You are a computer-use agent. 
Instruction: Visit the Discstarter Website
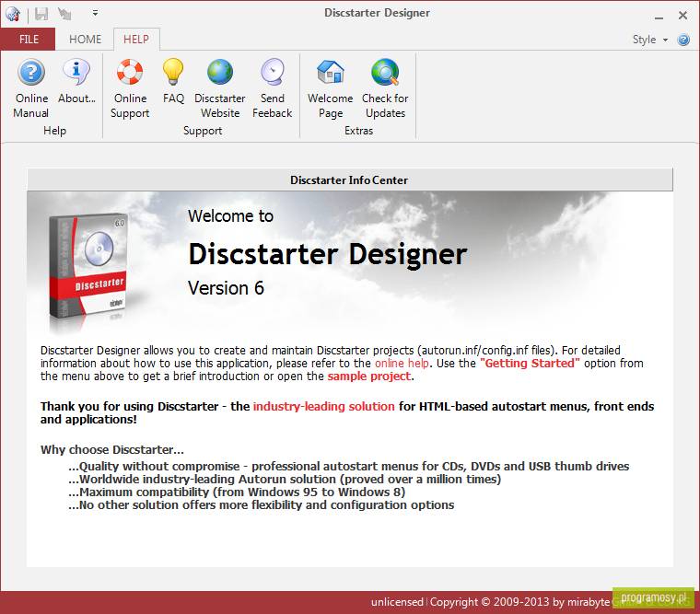pyautogui.click(x=219, y=88)
